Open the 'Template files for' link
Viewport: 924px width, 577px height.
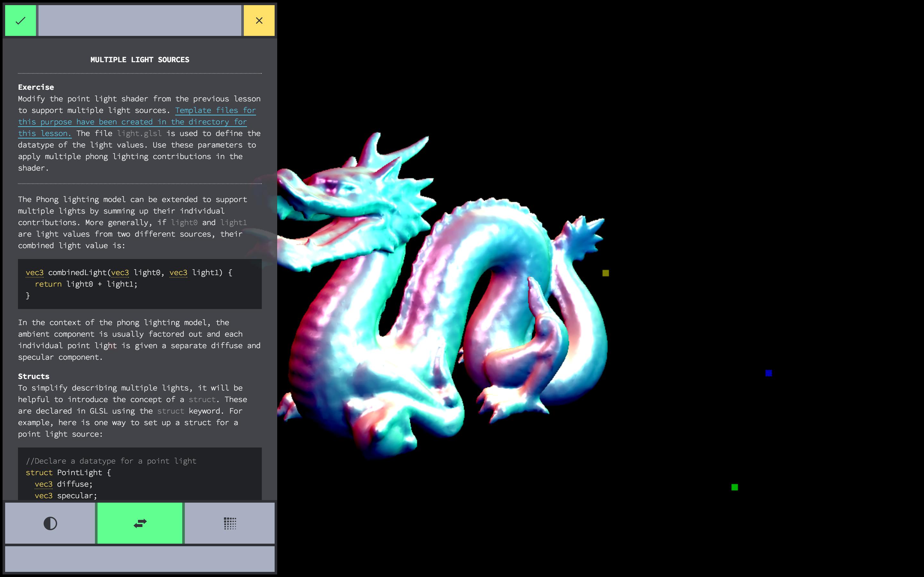[x=215, y=110]
